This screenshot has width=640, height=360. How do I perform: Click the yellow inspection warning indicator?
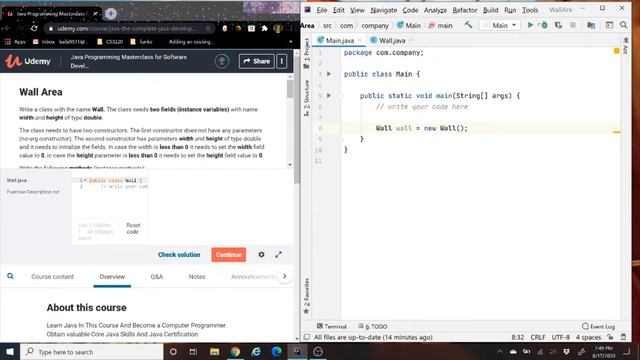click(616, 51)
